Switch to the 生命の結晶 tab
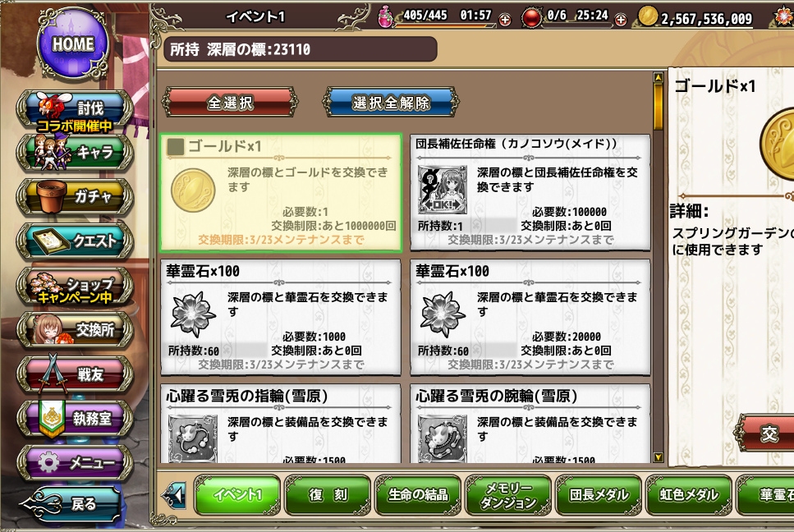The width and height of the screenshot is (794, 532). coord(418,494)
